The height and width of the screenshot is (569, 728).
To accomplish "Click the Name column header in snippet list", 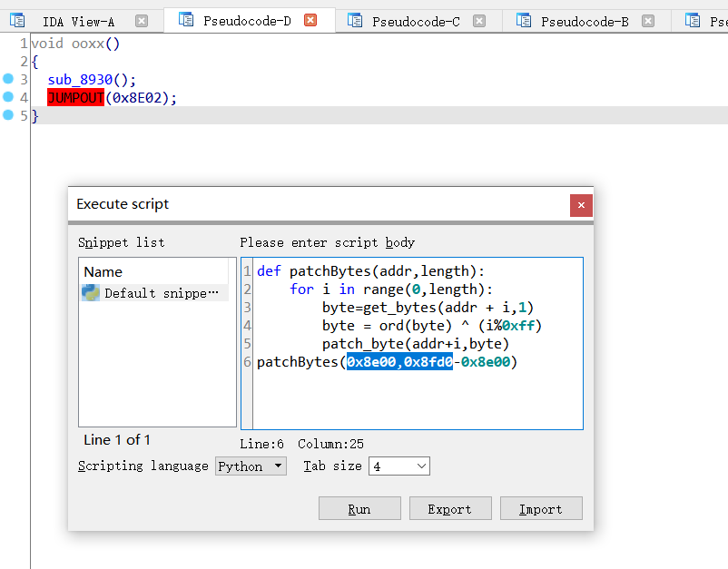I will click(103, 271).
